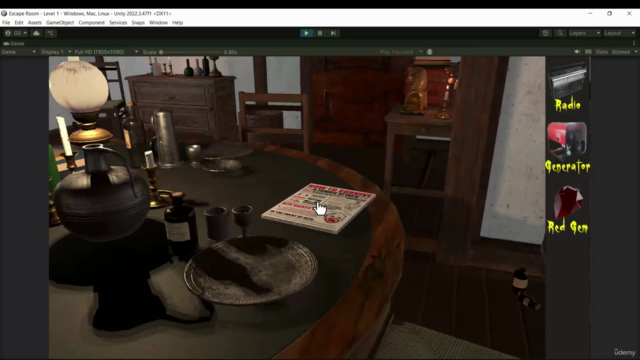Open the Undo History icon
Image resolution: width=640 pixels, height=360 pixels.
pyautogui.click(x=546, y=33)
